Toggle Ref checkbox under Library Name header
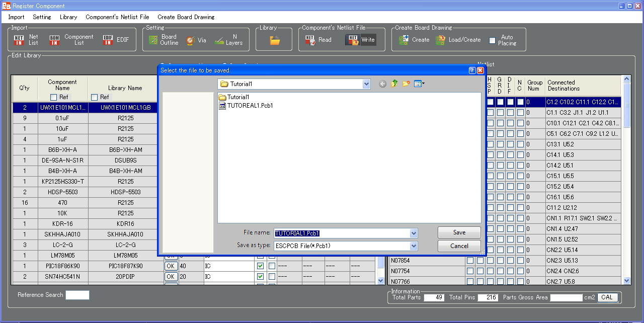This screenshot has height=323, width=644. pos(94,97)
